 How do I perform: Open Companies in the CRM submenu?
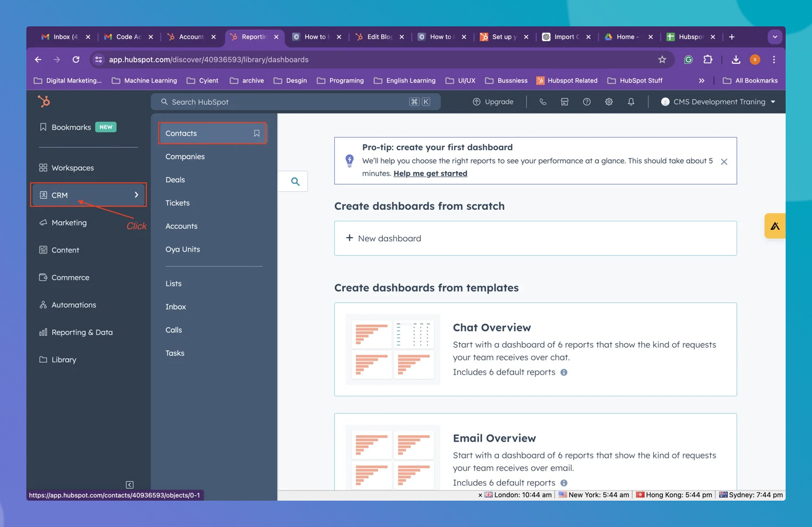185,157
